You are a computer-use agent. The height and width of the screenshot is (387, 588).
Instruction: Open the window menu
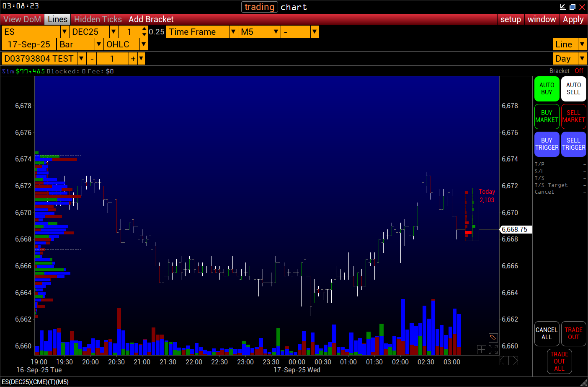(x=542, y=19)
